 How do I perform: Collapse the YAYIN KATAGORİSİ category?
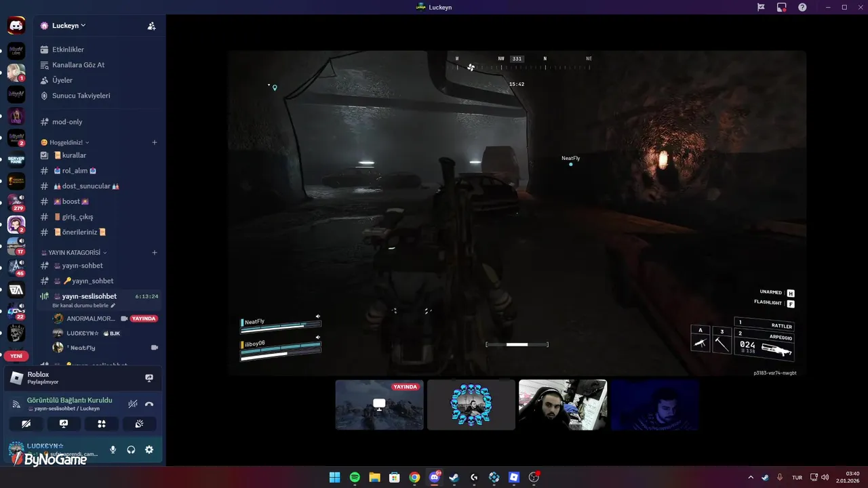pos(73,252)
